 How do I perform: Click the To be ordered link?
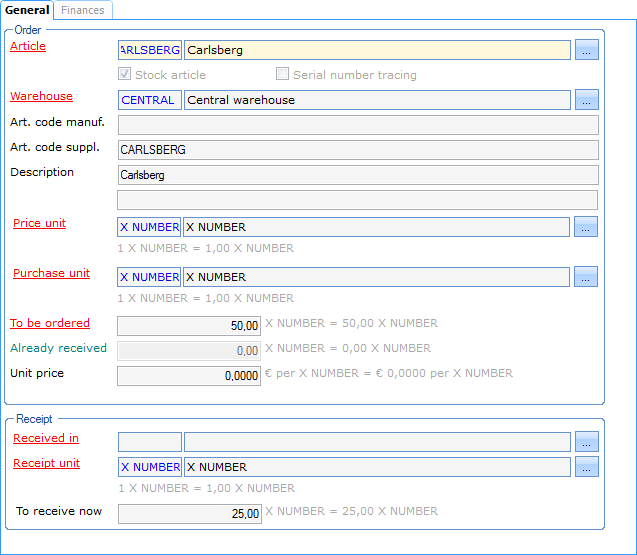tap(50, 323)
